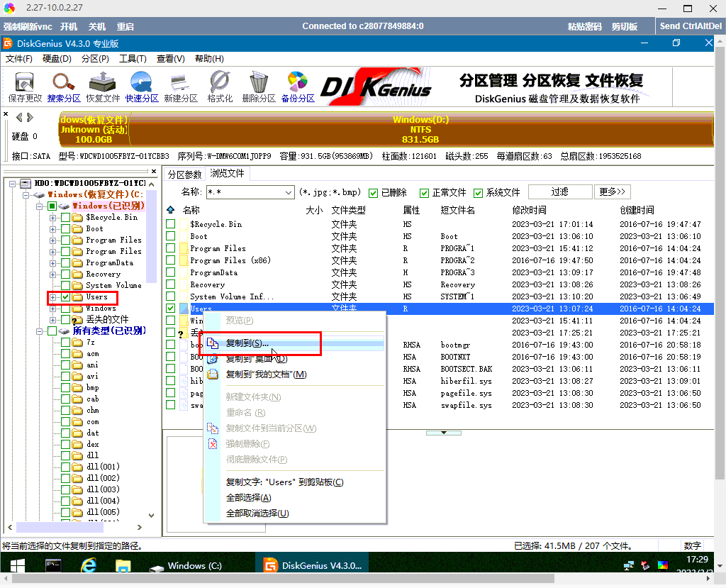Switch to the Partition Parameters (分区参数) tab
Viewport: 726px width, 588px height.
tap(184, 174)
